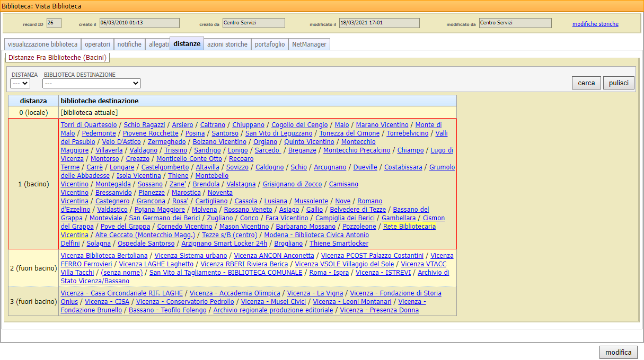Select the notifiche tab
The width and height of the screenshot is (644, 360).
pos(129,44)
